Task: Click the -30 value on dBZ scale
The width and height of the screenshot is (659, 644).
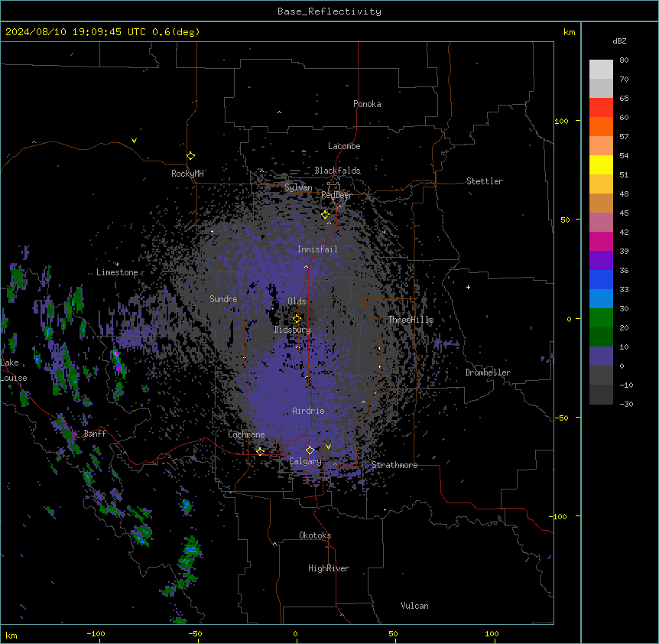Action: coord(626,405)
